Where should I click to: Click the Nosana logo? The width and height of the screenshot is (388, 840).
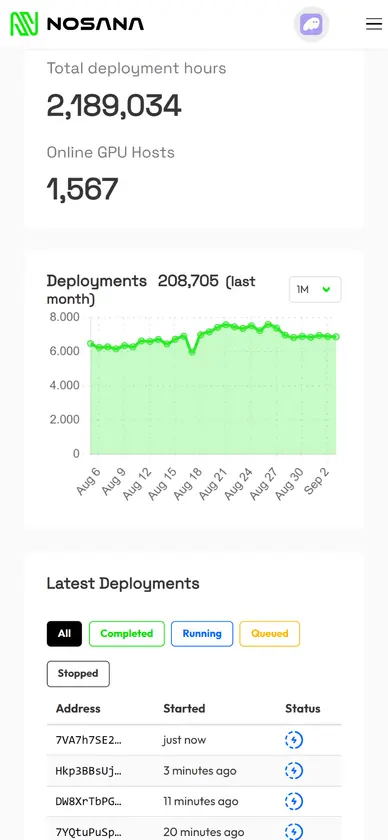coord(77,24)
